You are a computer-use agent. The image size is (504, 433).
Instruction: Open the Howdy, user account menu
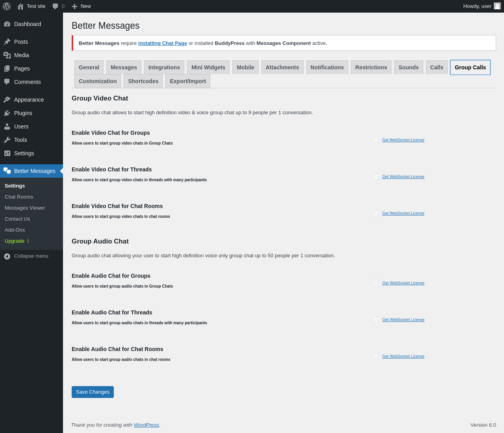click(477, 6)
